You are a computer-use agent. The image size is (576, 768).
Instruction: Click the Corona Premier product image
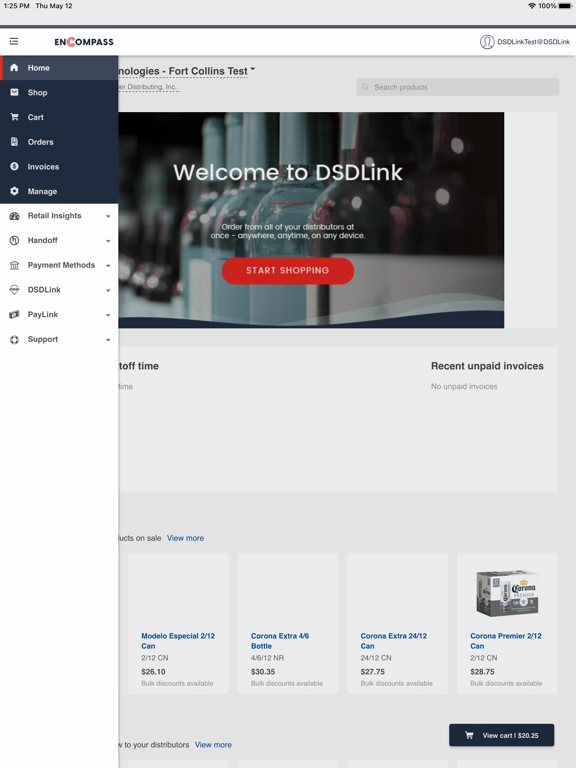[507, 593]
